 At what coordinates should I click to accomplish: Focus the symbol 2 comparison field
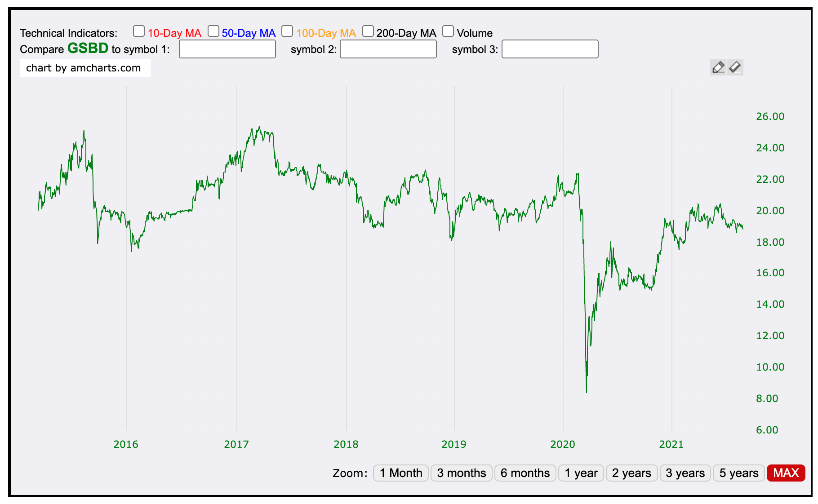[x=388, y=49]
